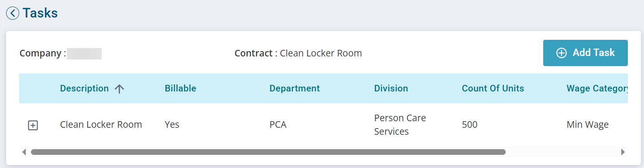Sort by the Billable column header
Viewport: 644px width, 168px height.
(x=180, y=88)
